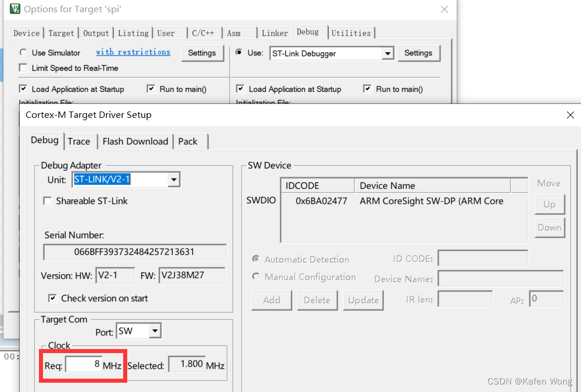
Task: Open the Device tab in Options window
Action: click(x=26, y=33)
